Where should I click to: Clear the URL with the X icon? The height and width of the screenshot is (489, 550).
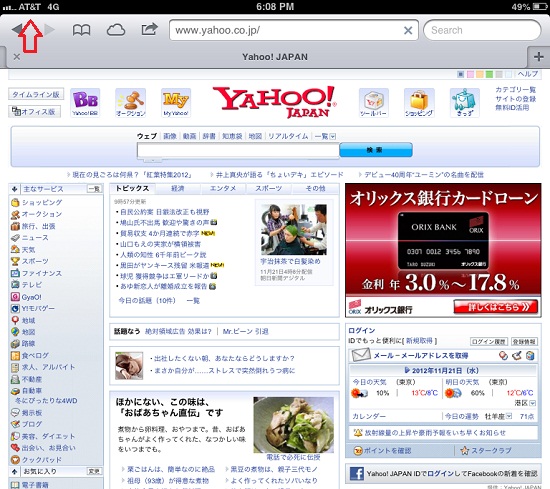(x=408, y=31)
